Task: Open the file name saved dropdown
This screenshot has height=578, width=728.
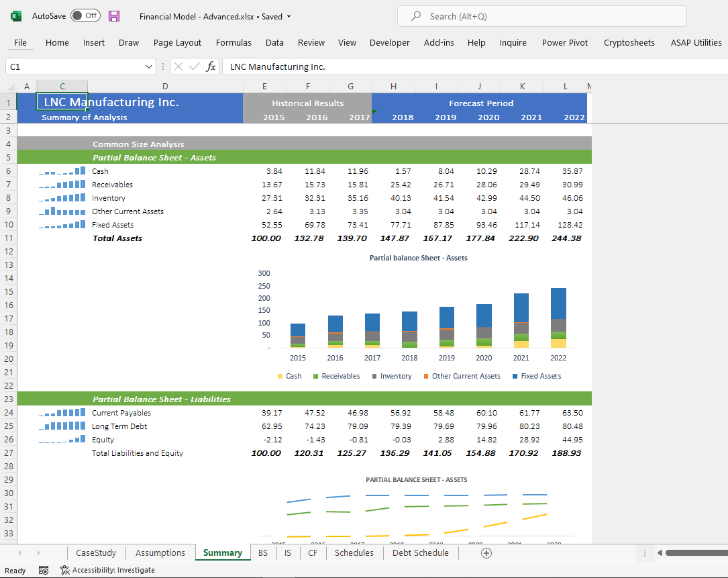Action: tap(289, 17)
